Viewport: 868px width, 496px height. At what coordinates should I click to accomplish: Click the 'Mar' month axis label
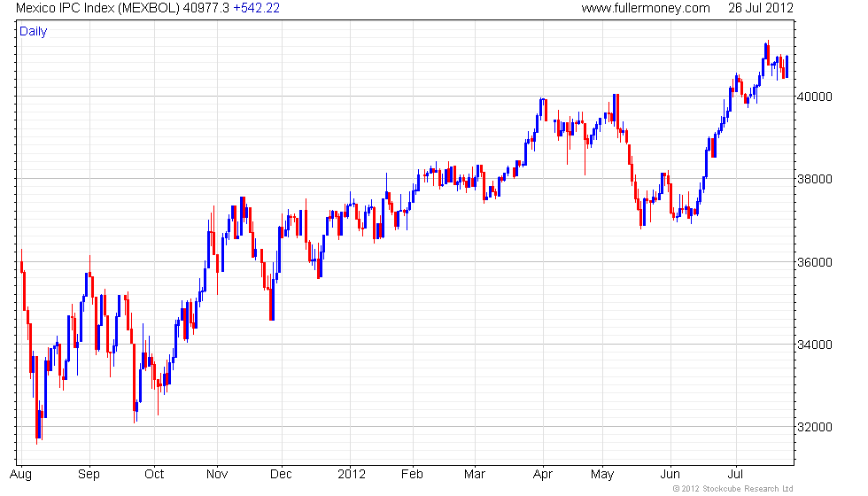tap(475, 475)
